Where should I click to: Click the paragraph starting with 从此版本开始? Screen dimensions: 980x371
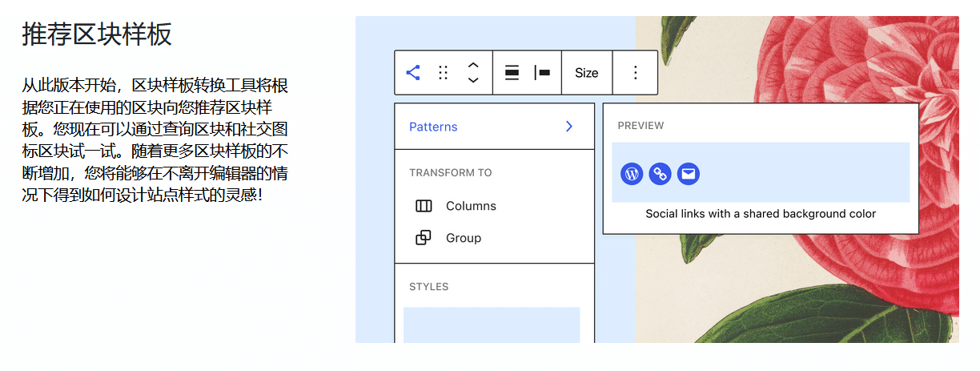(155, 139)
